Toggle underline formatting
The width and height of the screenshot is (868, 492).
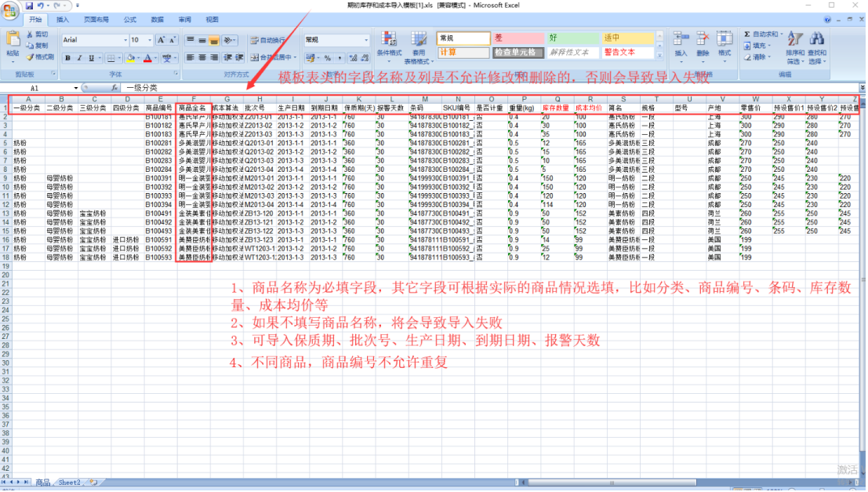tap(91, 58)
